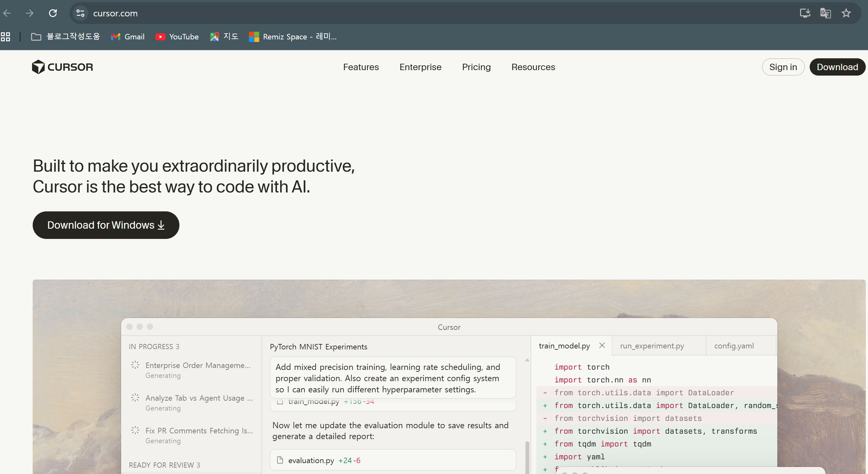Open the Resources navigation menu
This screenshot has width=868, height=474.
533,67
